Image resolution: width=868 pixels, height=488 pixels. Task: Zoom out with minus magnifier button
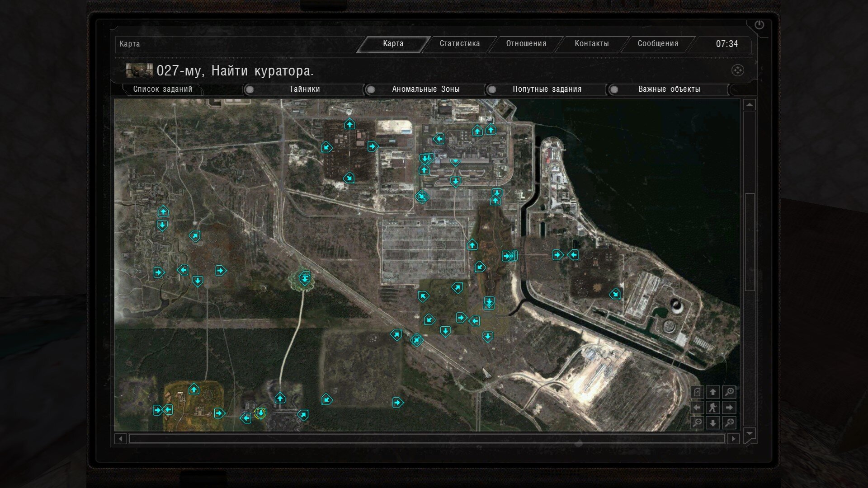coord(697,423)
